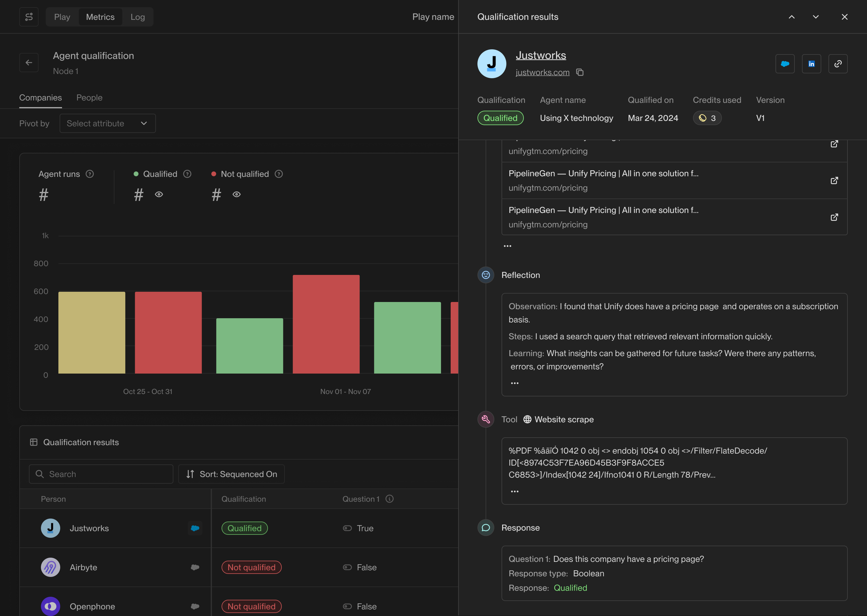Copy the justworks.com domain
The height and width of the screenshot is (616, 867).
tap(580, 72)
